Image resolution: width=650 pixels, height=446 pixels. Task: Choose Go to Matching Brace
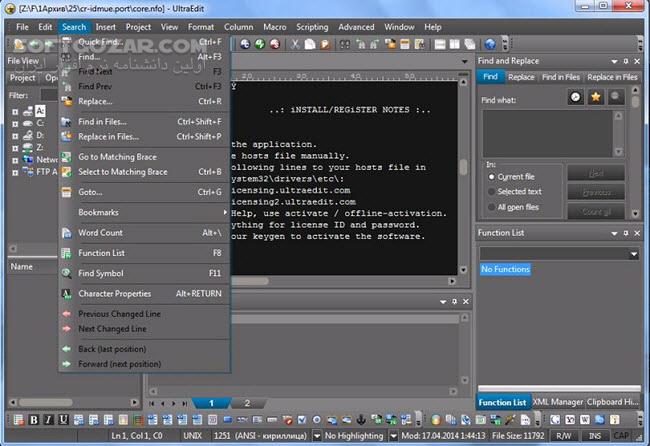[144, 157]
